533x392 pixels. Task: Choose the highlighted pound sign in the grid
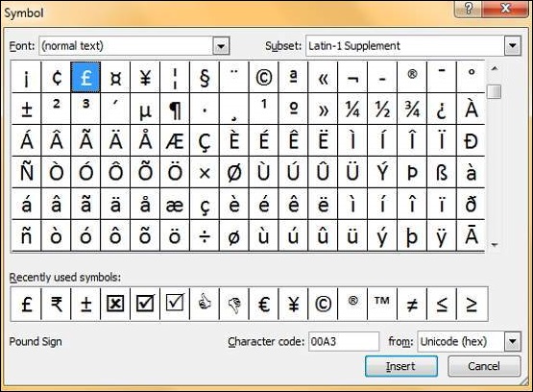coord(85,77)
